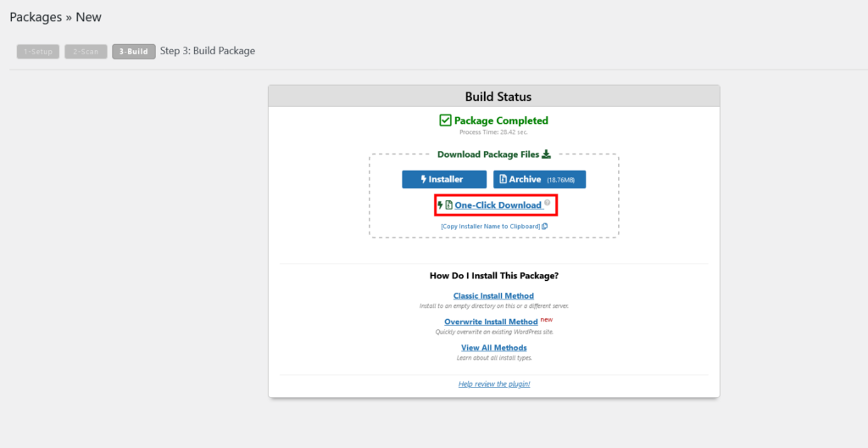Click the clipboard copy icon
Viewport: 868px width, 448px height.
click(545, 227)
